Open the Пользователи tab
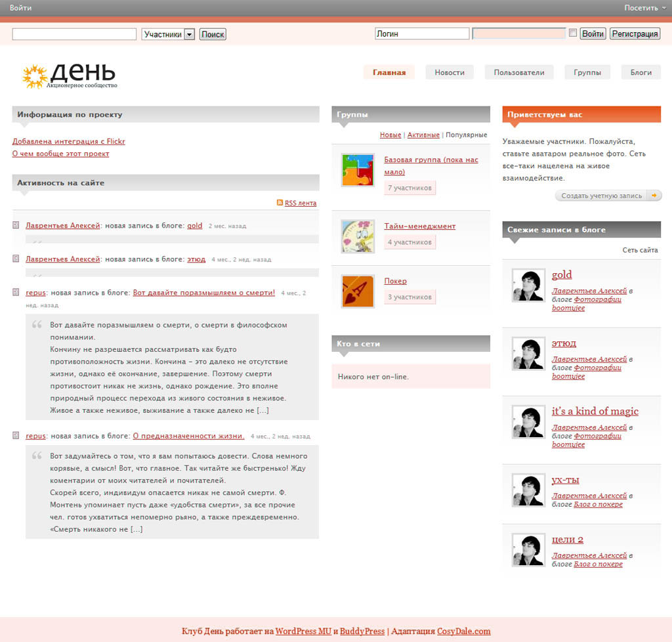Image resolution: width=672 pixels, height=642 pixels. coord(519,72)
